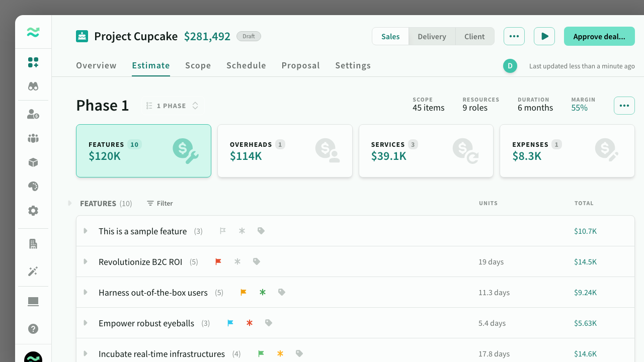Screen dimensions: 644x362
Task: Open the Filter option above features list
Action: pos(159,203)
